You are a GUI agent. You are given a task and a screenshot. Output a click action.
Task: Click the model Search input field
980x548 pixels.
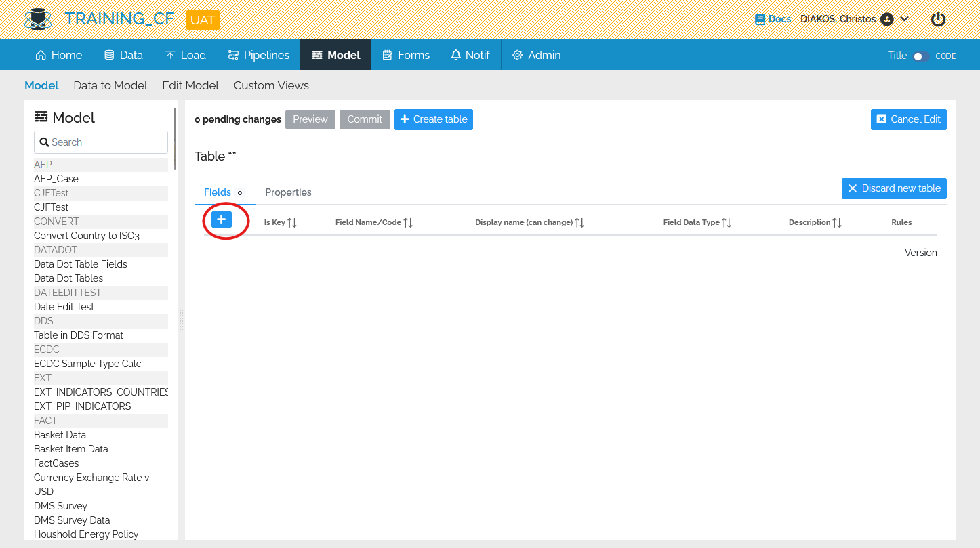(x=100, y=142)
